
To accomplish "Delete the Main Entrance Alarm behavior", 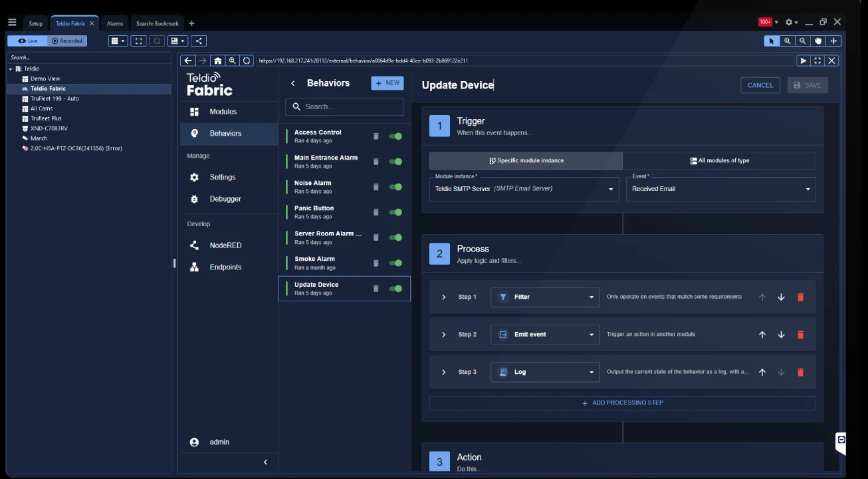I will click(x=376, y=162).
